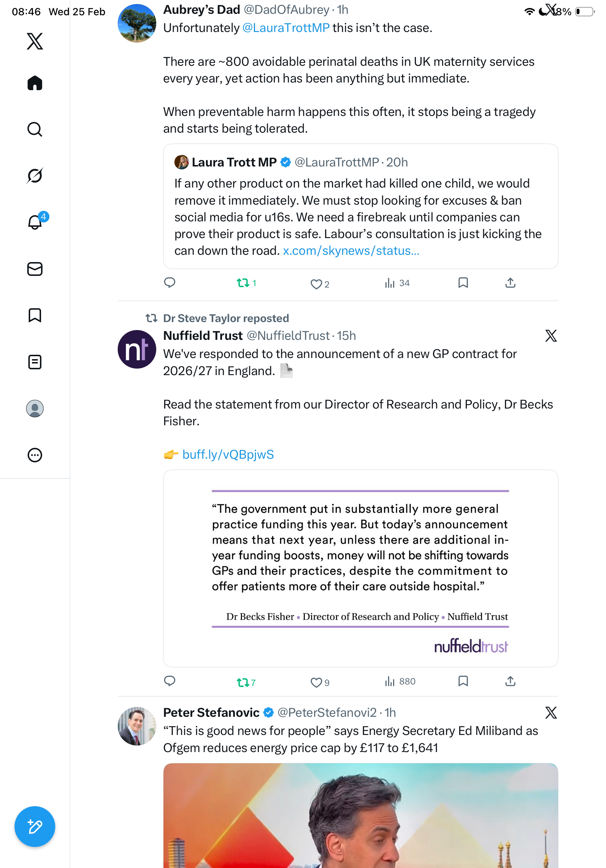Open Grok actions on Peter Stefanovic post
Viewport: 606px width, 868px height.
[551, 713]
